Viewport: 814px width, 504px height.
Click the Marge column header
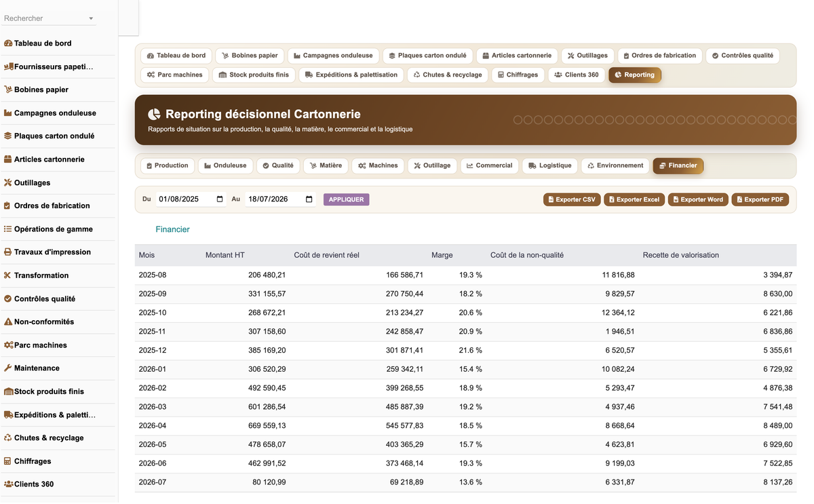pyautogui.click(x=442, y=255)
